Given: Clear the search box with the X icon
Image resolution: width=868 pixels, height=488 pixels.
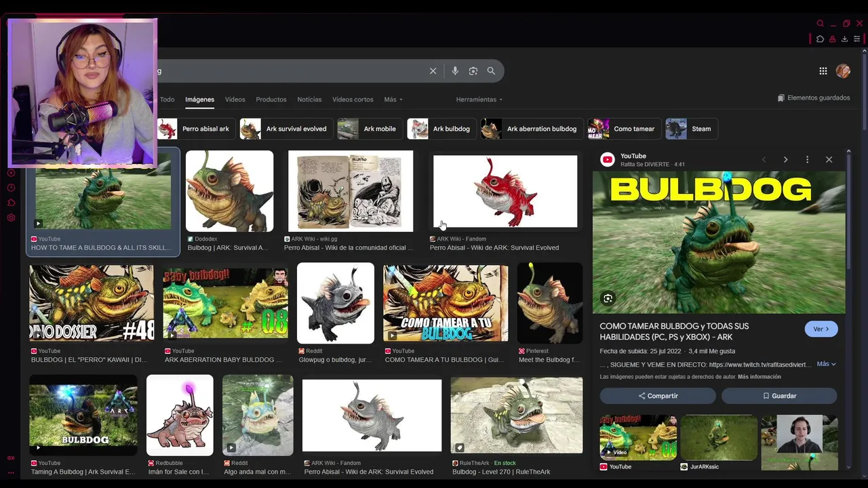Looking at the screenshot, I should [433, 71].
